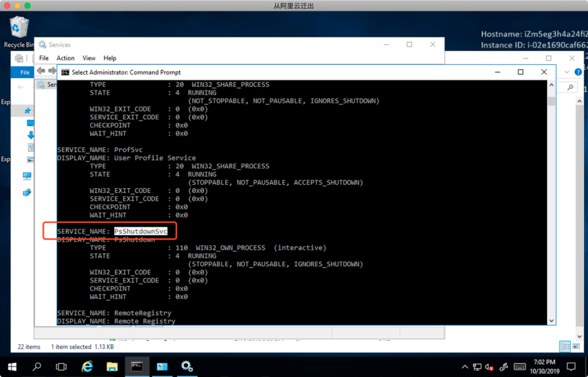Open Server Manager from the taskbar

point(162,366)
